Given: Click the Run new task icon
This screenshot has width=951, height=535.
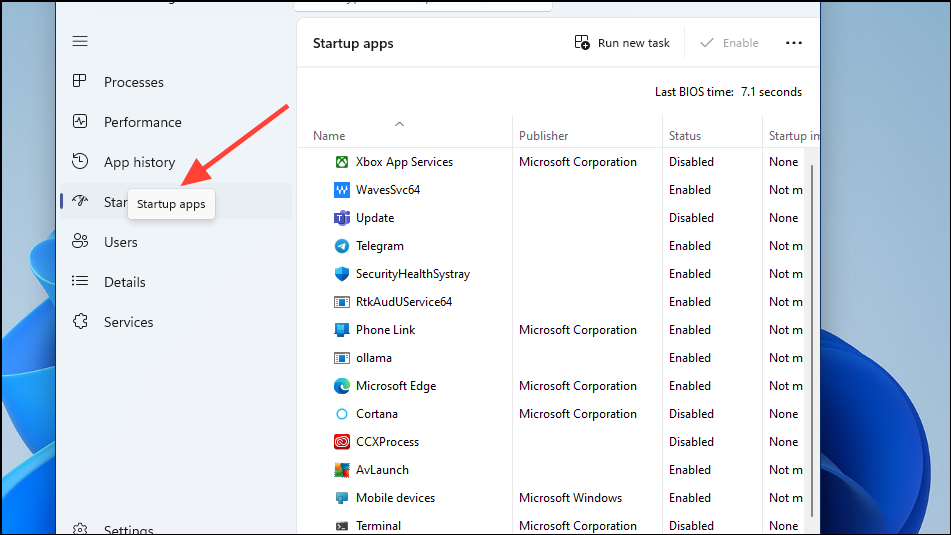Looking at the screenshot, I should point(582,42).
